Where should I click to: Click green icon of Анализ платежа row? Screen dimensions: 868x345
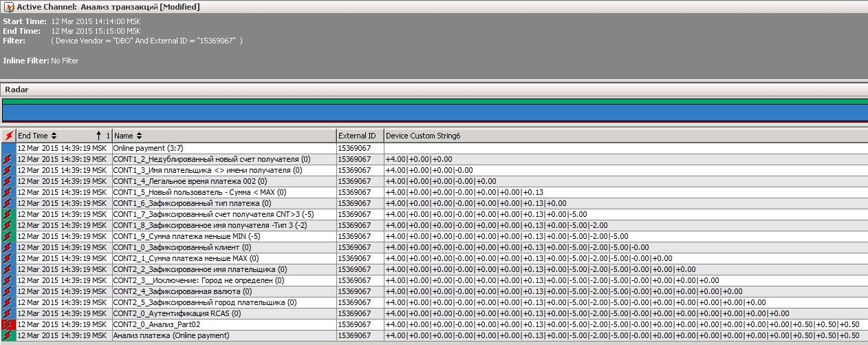click(x=8, y=335)
